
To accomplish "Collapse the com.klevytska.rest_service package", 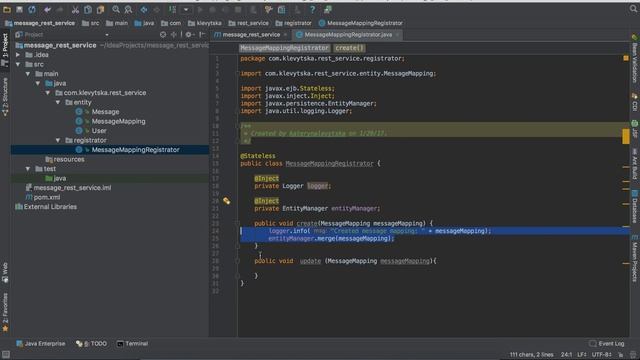I will [48, 93].
